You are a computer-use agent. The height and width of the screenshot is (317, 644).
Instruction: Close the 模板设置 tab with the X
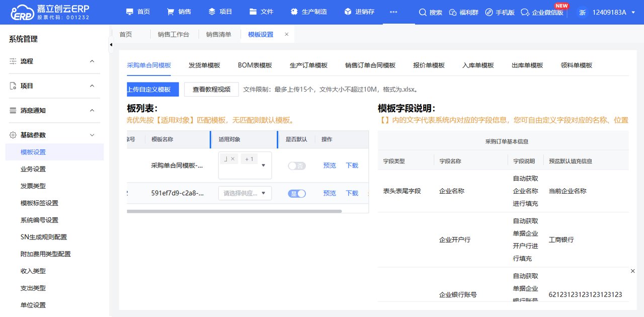[x=287, y=34]
